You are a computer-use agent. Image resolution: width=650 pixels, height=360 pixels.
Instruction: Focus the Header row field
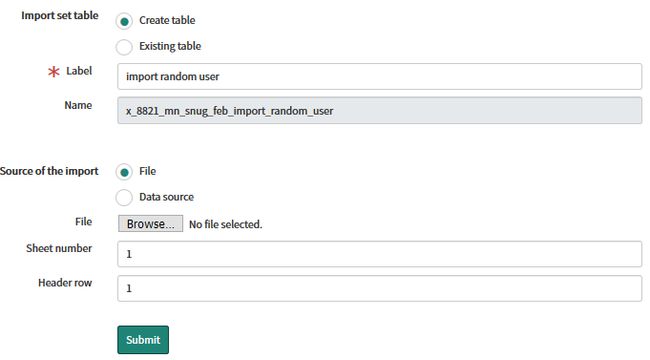tap(379, 288)
